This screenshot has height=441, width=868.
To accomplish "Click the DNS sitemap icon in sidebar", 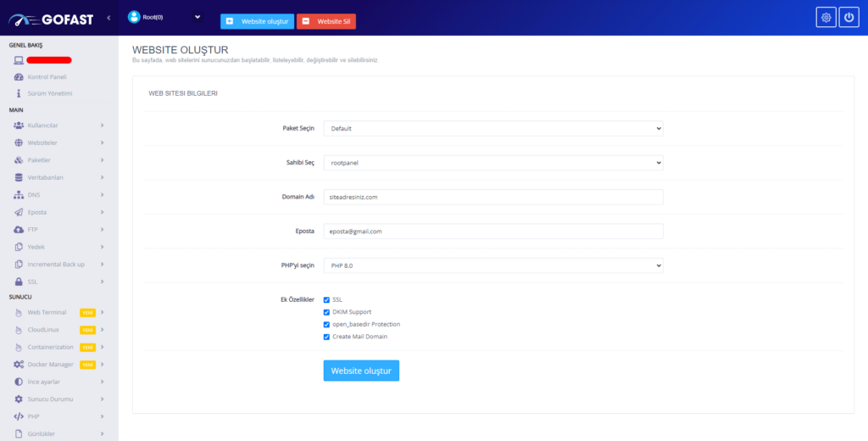I will click(19, 194).
